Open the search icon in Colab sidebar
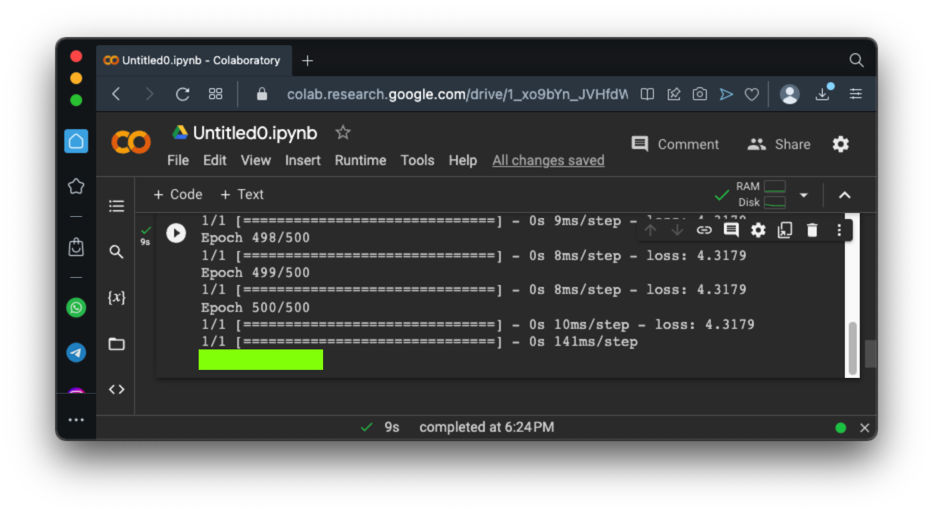The width and height of the screenshot is (933, 514). pyautogui.click(x=117, y=252)
